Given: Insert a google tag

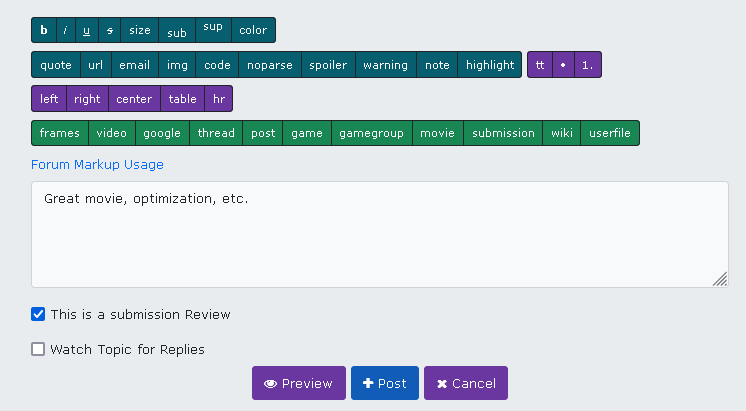Looking at the screenshot, I should 162,133.
